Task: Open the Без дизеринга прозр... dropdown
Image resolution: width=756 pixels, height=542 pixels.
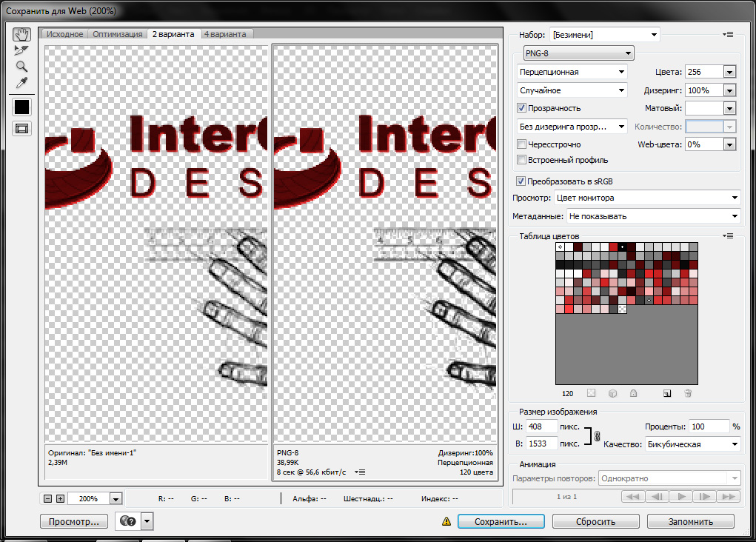Action: [572, 127]
